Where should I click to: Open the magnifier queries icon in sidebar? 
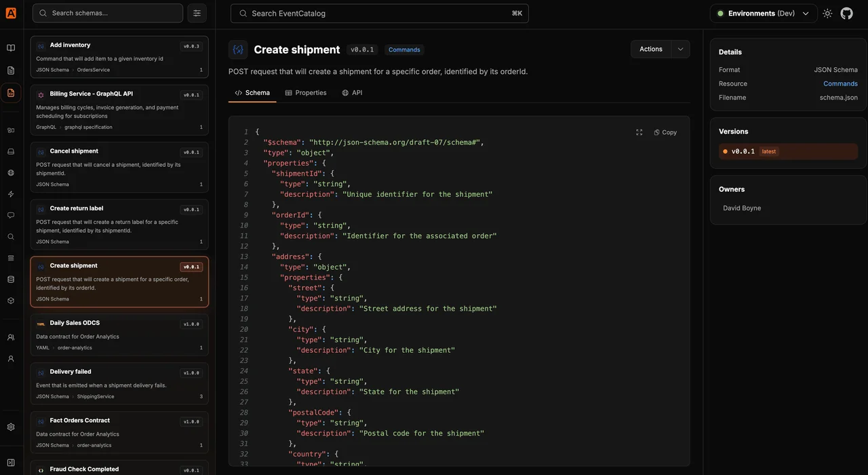[x=11, y=237]
